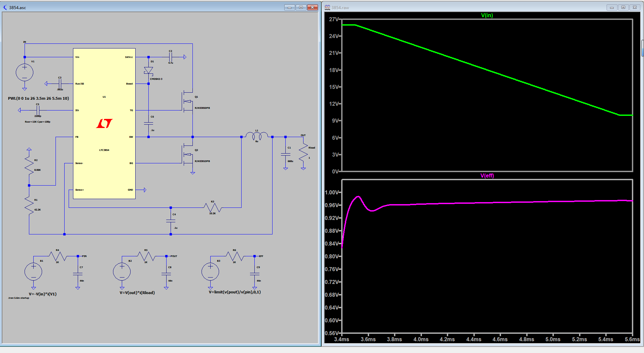Click the green V(in) trace label
Viewport: 644px width, 353px height.
pos(487,15)
